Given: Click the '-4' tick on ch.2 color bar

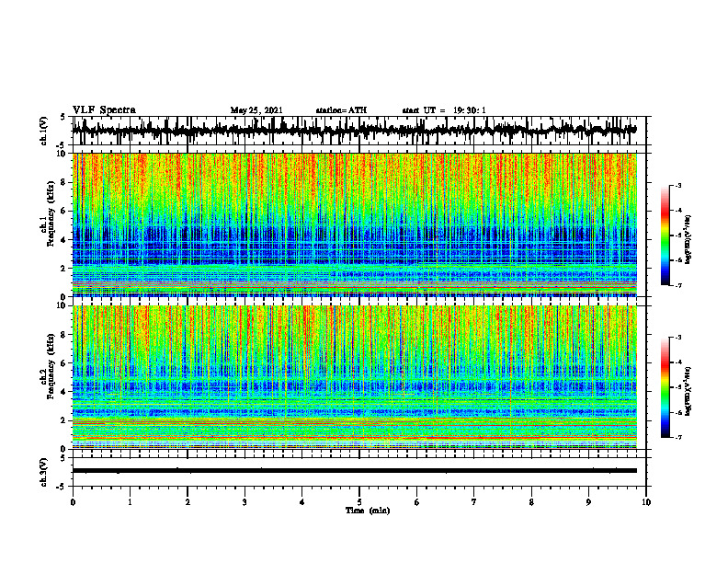Looking at the screenshot, I should click(x=678, y=362).
